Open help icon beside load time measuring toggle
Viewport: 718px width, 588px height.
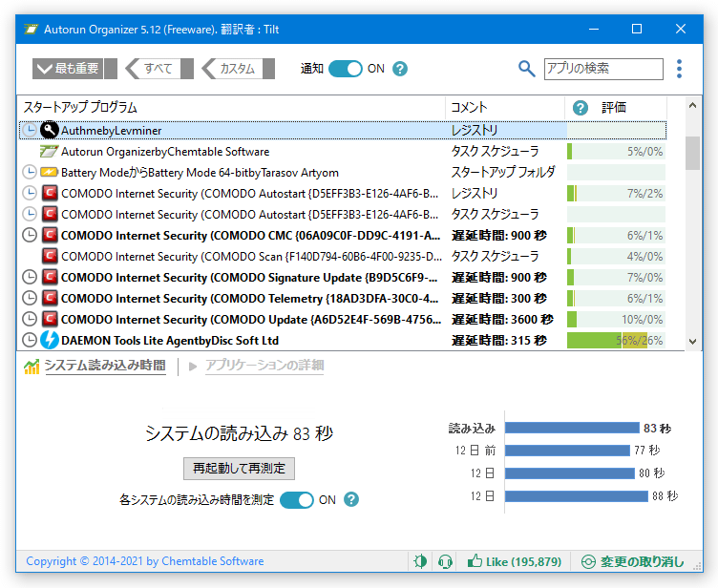(x=351, y=499)
